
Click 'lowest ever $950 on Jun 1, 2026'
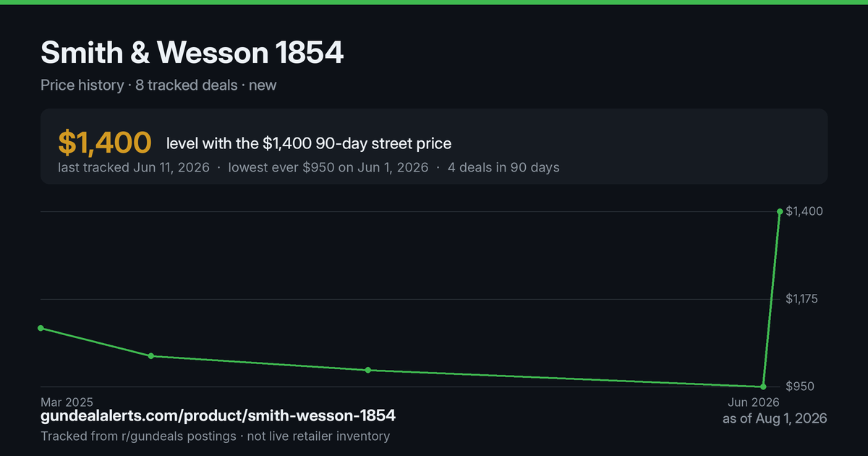(x=328, y=167)
